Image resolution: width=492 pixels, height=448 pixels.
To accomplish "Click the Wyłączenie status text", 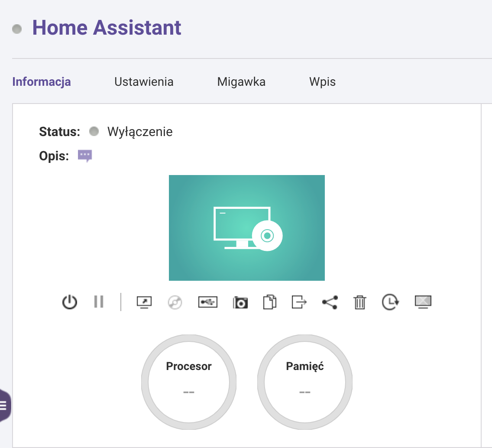I will (x=140, y=132).
